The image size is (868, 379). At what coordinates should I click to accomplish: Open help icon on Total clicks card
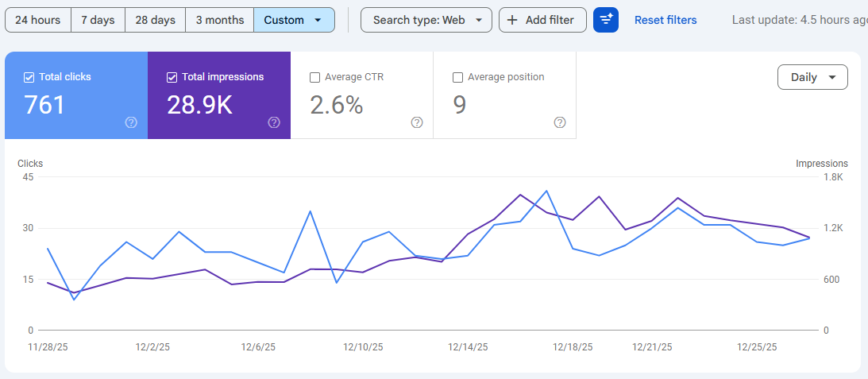(x=131, y=122)
